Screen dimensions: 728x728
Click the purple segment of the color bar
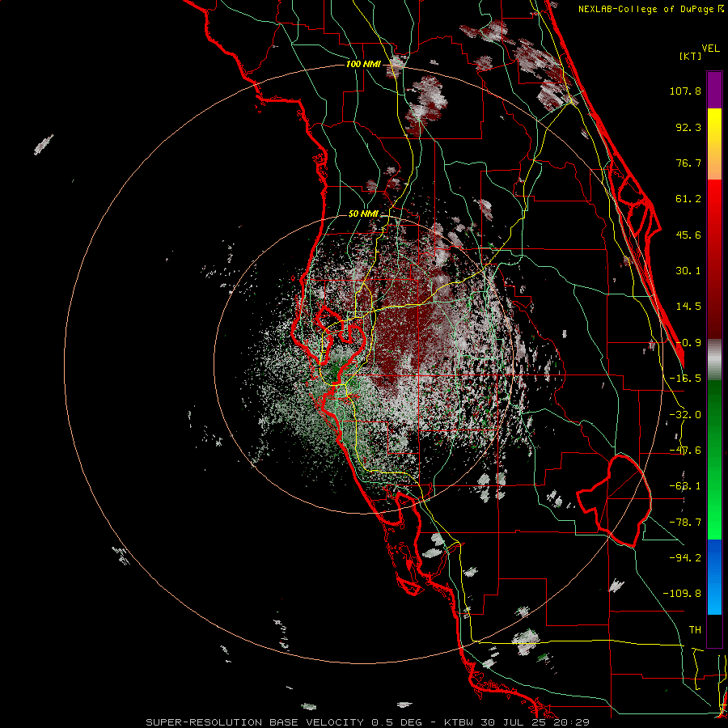point(714,90)
